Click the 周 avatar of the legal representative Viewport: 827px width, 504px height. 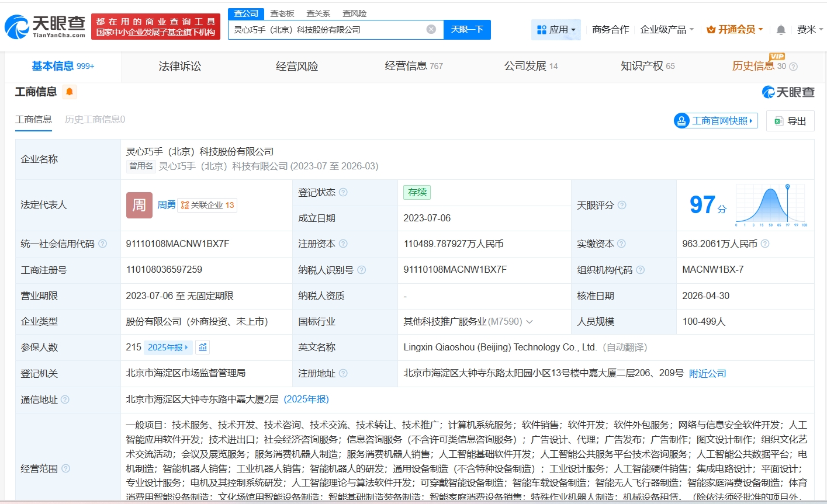point(139,205)
